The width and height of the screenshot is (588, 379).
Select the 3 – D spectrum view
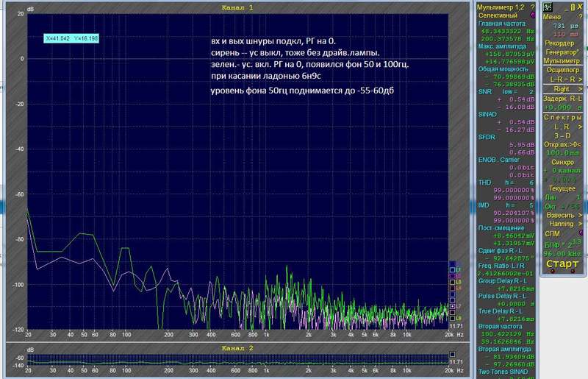(562, 135)
